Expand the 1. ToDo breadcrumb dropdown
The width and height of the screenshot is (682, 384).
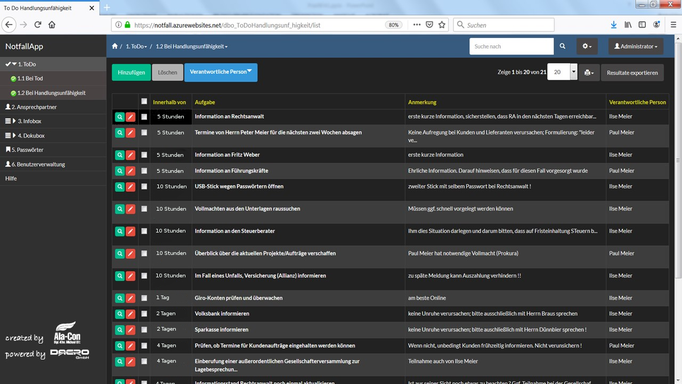(136, 46)
